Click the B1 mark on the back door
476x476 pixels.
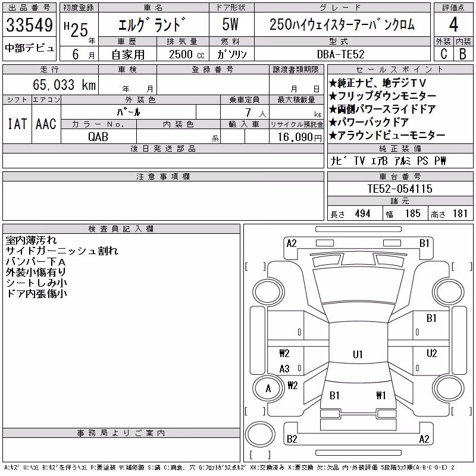point(334,395)
